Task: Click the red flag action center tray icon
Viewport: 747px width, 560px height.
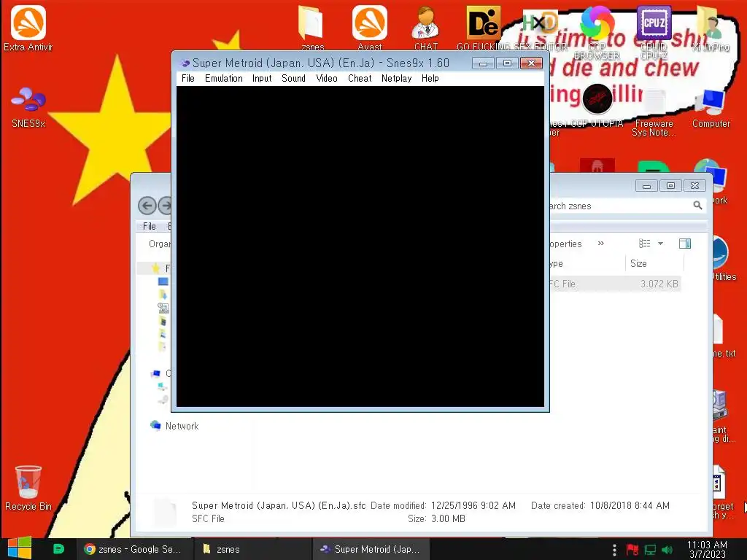Action: point(632,550)
